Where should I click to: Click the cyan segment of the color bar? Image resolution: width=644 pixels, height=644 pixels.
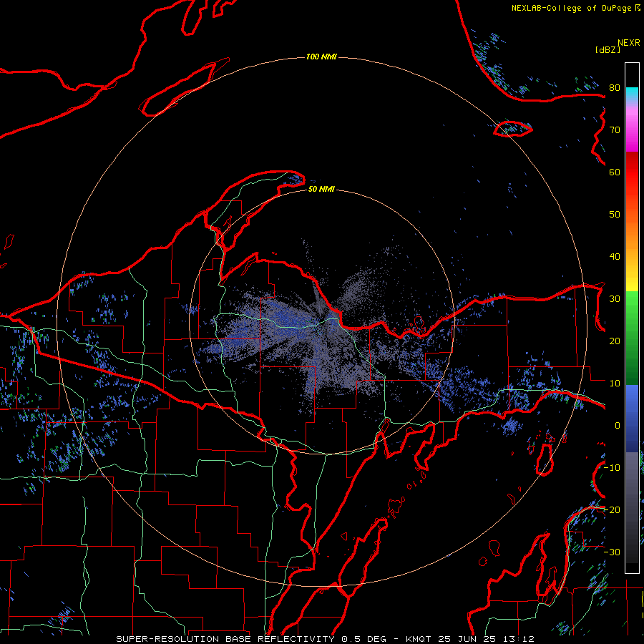(x=632, y=94)
